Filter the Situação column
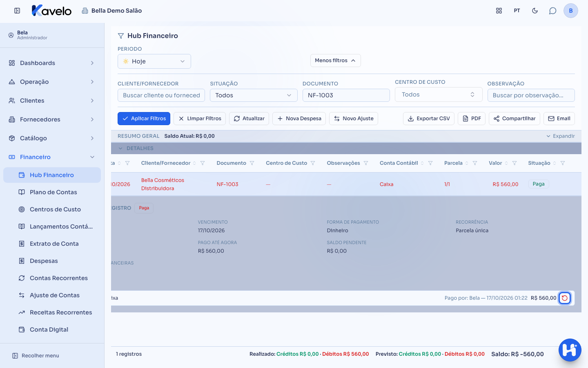The width and height of the screenshot is (588, 368). [x=563, y=163]
